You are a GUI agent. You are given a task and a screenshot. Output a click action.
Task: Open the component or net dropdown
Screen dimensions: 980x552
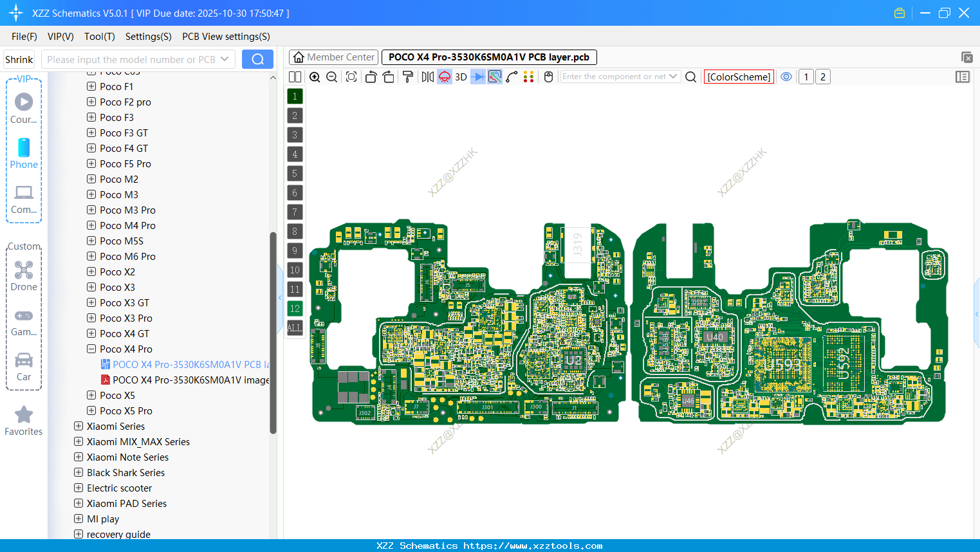673,77
